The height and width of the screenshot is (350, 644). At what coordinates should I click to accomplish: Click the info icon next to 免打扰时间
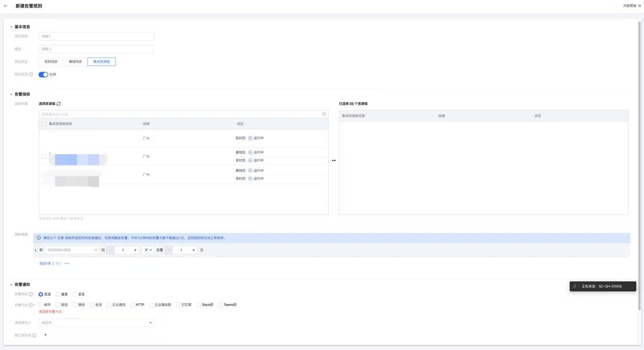tap(34, 336)
